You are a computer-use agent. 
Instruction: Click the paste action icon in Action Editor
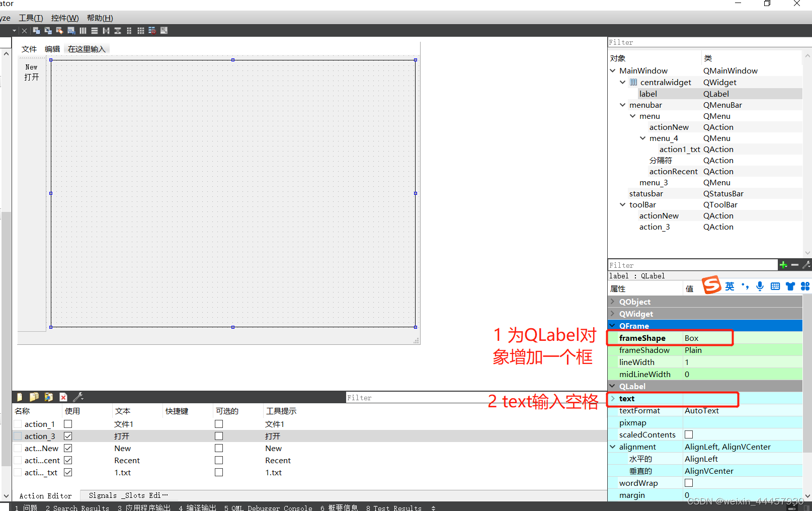pos(49,397)
